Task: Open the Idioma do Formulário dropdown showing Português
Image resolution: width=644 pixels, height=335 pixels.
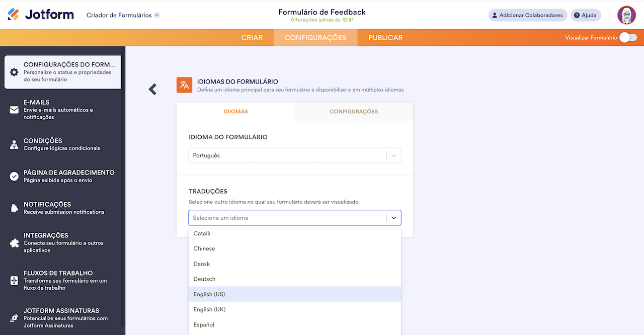Action: tap(294, 155)
